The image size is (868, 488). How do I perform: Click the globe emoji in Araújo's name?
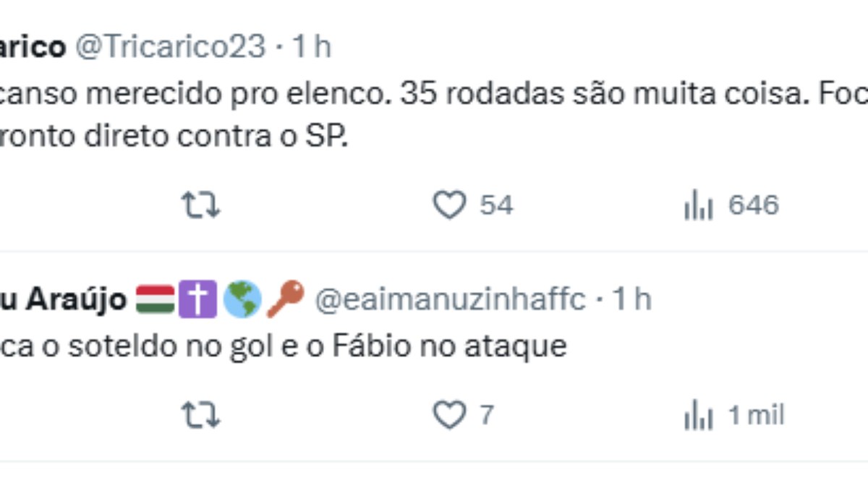(242, 297)
